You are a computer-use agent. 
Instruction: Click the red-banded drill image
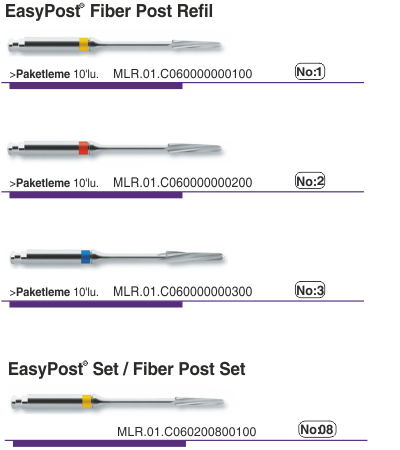tap(115, 148)
